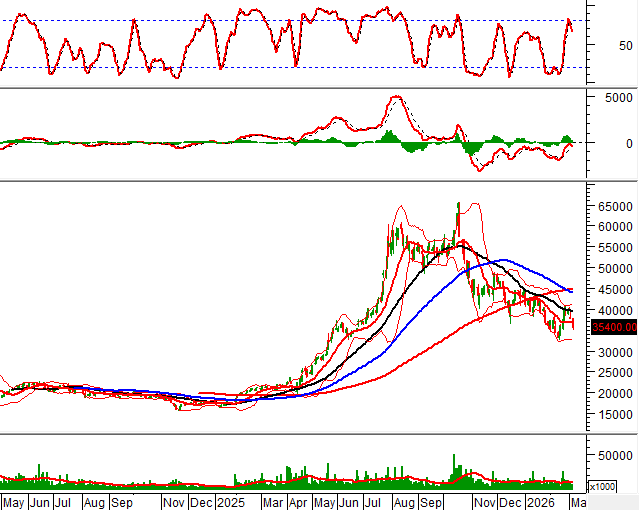This screenshot has height=510, width=639.
Task: Select the 40000 price level on the axis
Action: (614, 311)
